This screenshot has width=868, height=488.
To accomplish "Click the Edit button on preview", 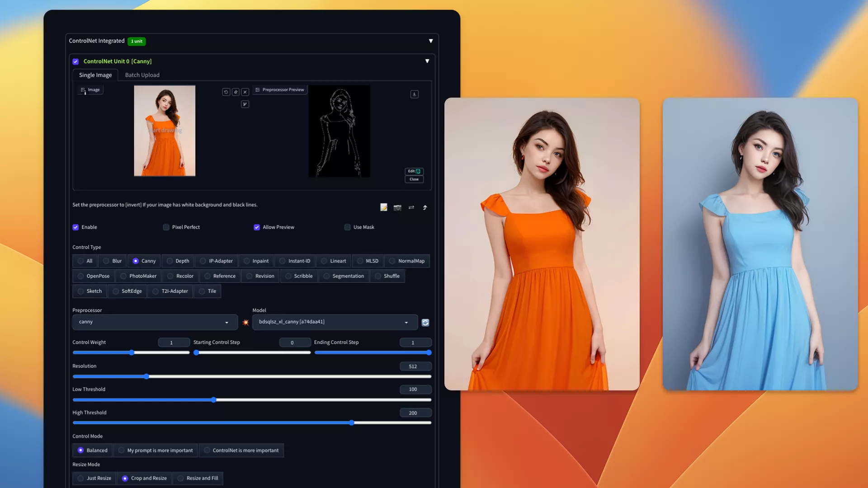I will pos(414,171).
